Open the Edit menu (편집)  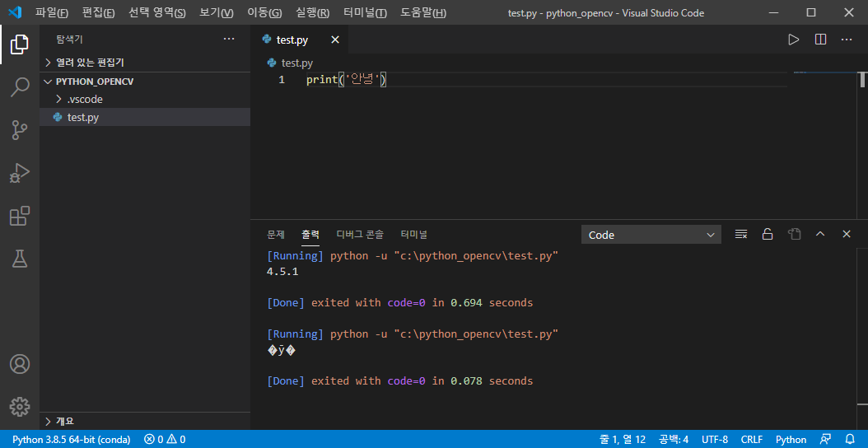(x=99, y=12)
